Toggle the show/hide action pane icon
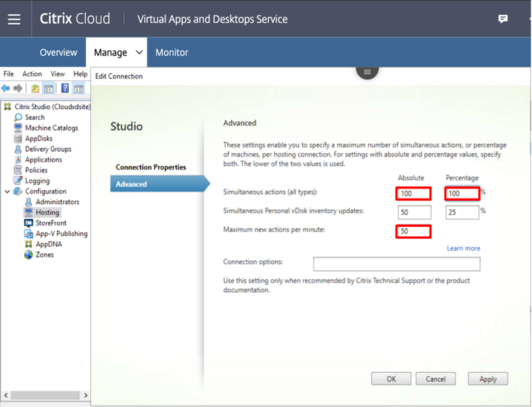 [x=79, y=89]
